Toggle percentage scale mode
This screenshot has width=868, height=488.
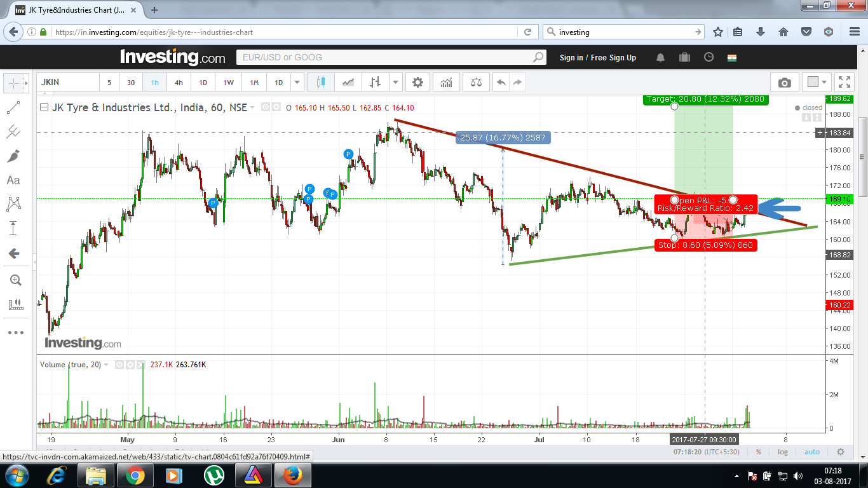(x=759, y=452)
